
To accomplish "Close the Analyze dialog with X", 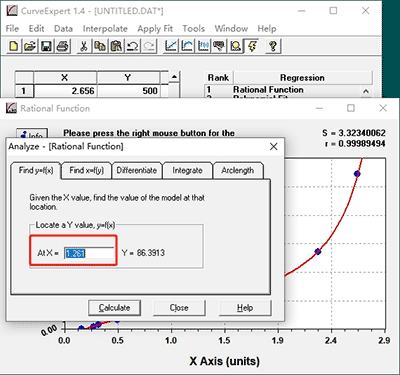I will pyautogui.click(x=273, y=146).
